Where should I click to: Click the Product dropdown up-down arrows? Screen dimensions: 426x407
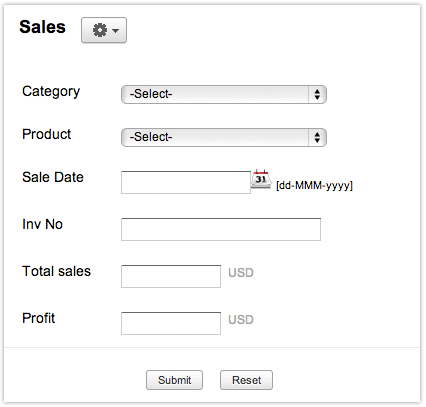click(317, 137)
